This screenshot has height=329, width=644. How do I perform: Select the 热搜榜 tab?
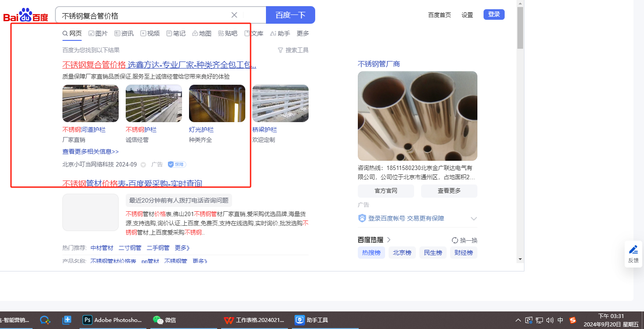pos(371,253)
